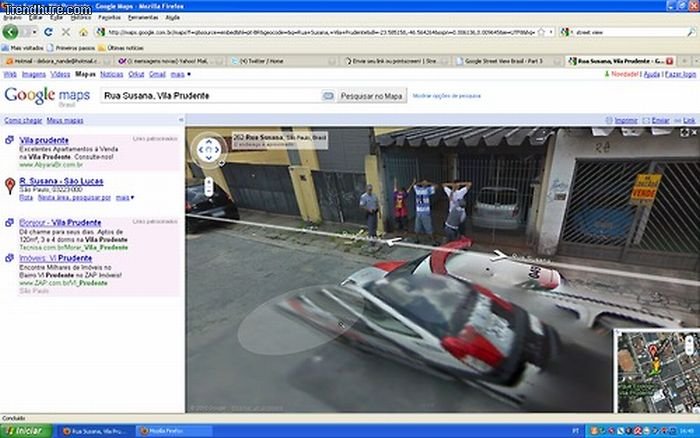
Task: Click Firefox back navigation button
Action: click(x=12, y=32)
